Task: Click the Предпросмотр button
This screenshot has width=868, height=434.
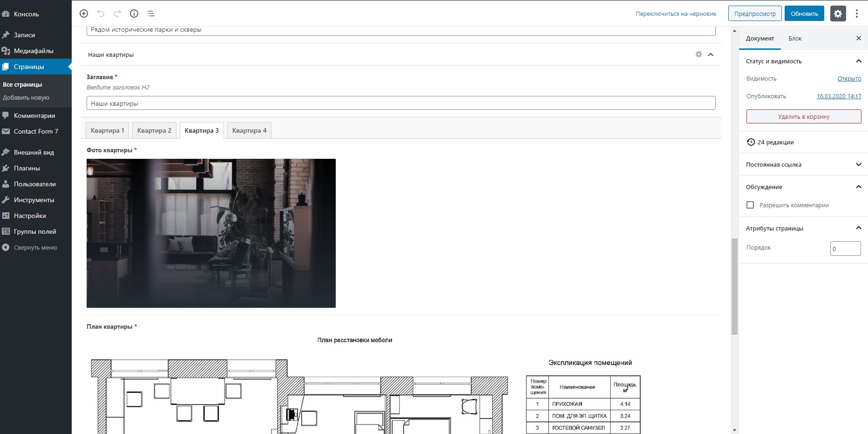Action: (x=755, y=14)
